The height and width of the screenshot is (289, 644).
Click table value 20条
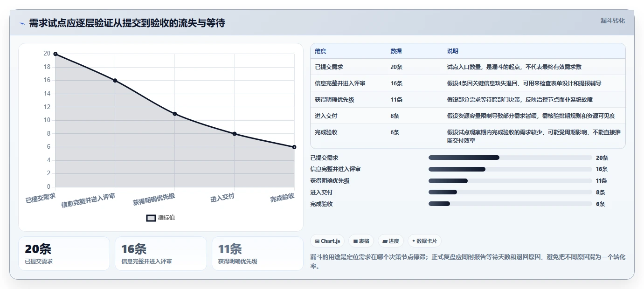(396, 67)
